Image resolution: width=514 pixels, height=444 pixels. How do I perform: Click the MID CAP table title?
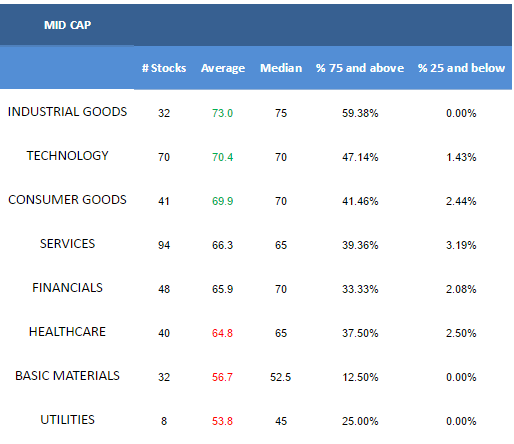[67, 25]
